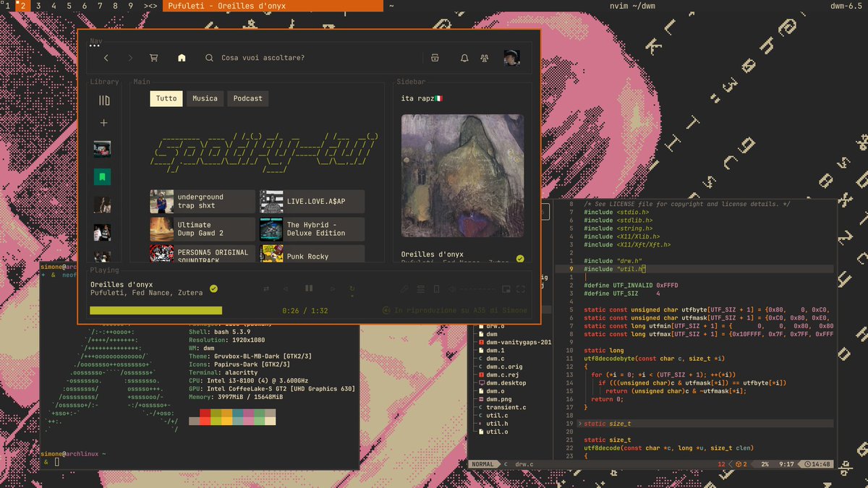The width and height of the screenshot is (868, 488).
Task: Open the connect to device icon
Action: pyautogui.click(x=435, y=289)
